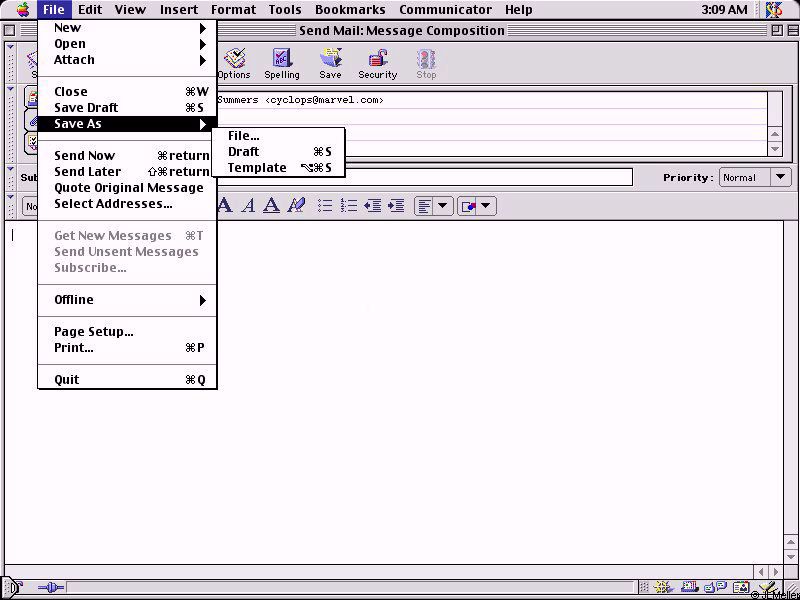Click message body scroll down arrow

point(791,556)
